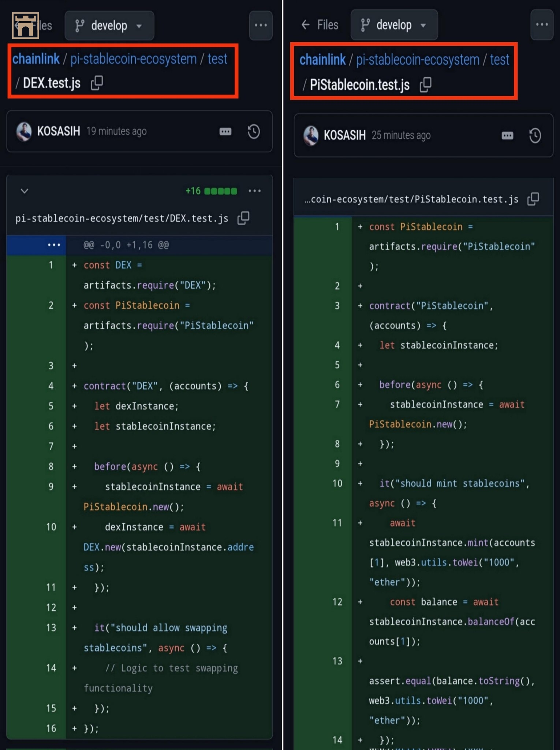Open test folder link in left breadcrumb
The height and width of the screenshot is (750, 560).
217,59
